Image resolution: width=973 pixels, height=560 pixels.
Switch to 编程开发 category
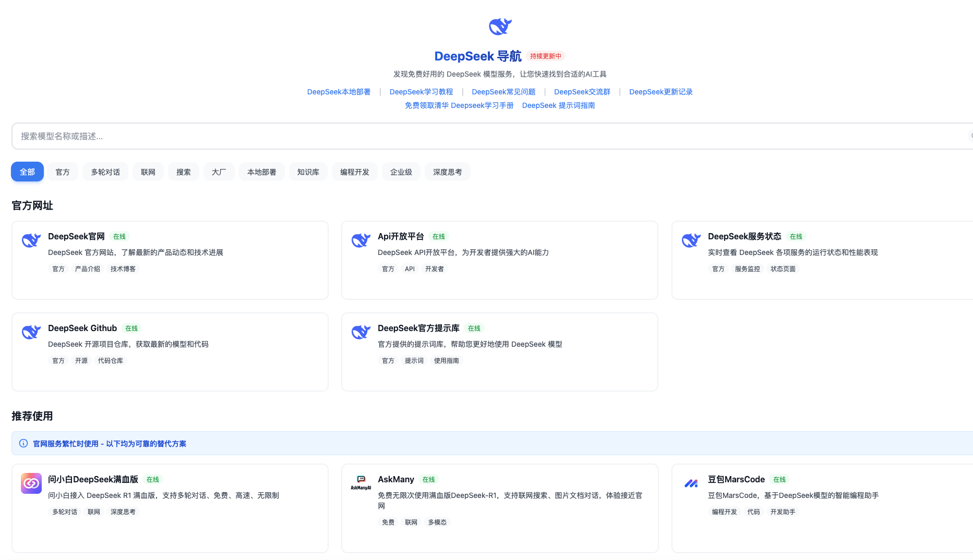tap(355, 172)
